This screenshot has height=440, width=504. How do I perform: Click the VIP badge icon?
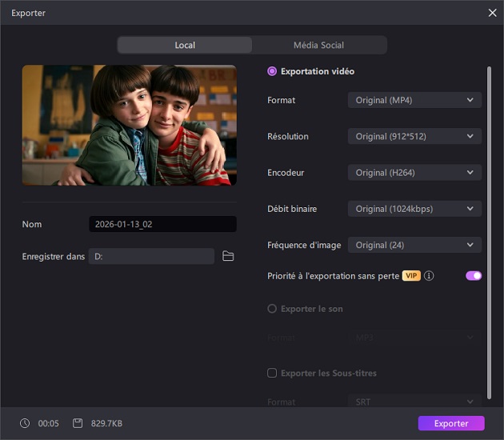tap(411, 276)
